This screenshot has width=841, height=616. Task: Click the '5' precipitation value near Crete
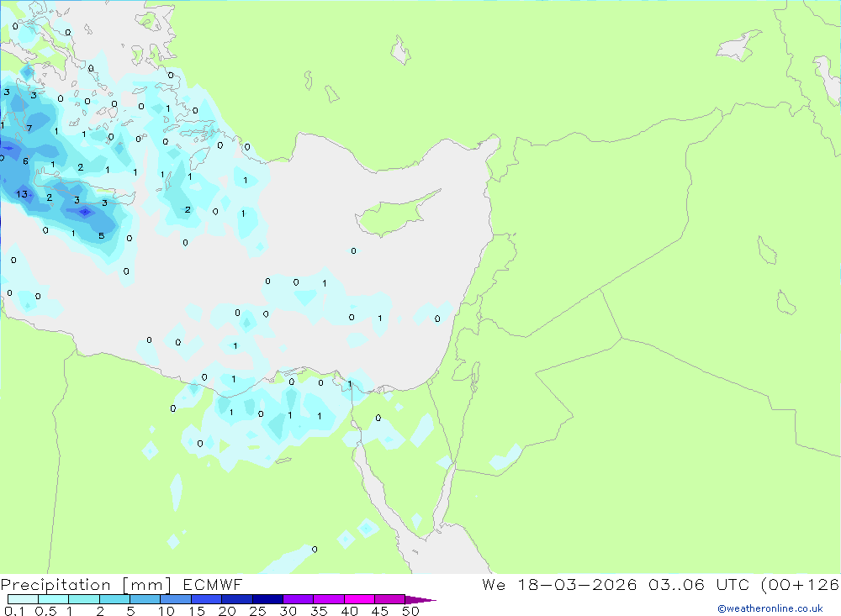(x=102, y=236)
